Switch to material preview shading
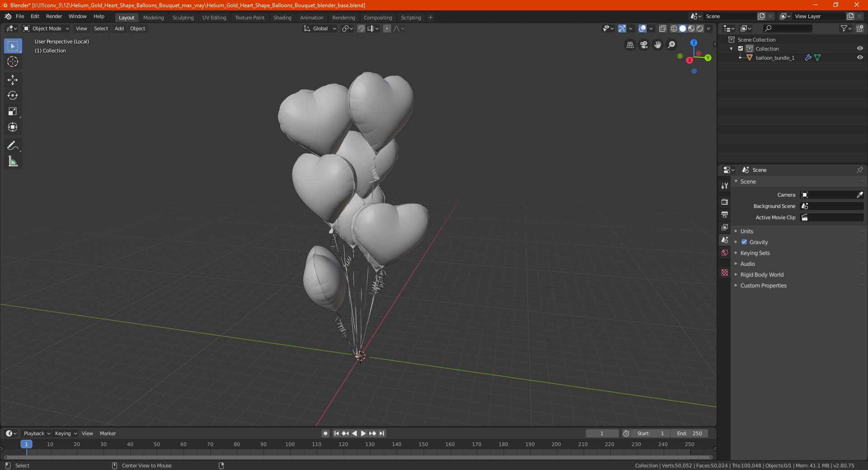 click(691, 28)
